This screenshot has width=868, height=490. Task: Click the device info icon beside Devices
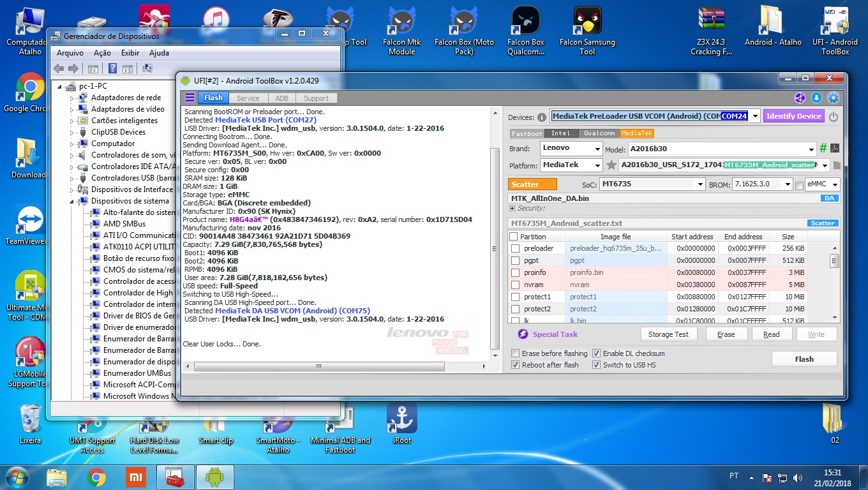coord(542,117)
